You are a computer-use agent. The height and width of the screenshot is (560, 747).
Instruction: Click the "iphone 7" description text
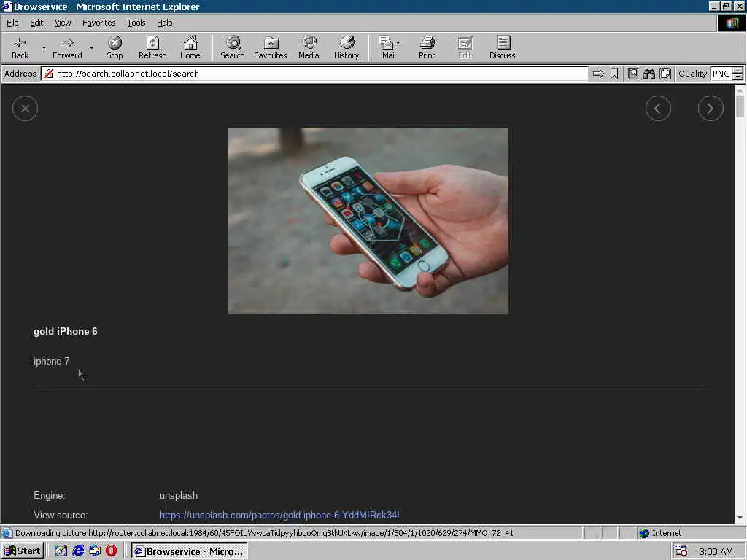52,361
